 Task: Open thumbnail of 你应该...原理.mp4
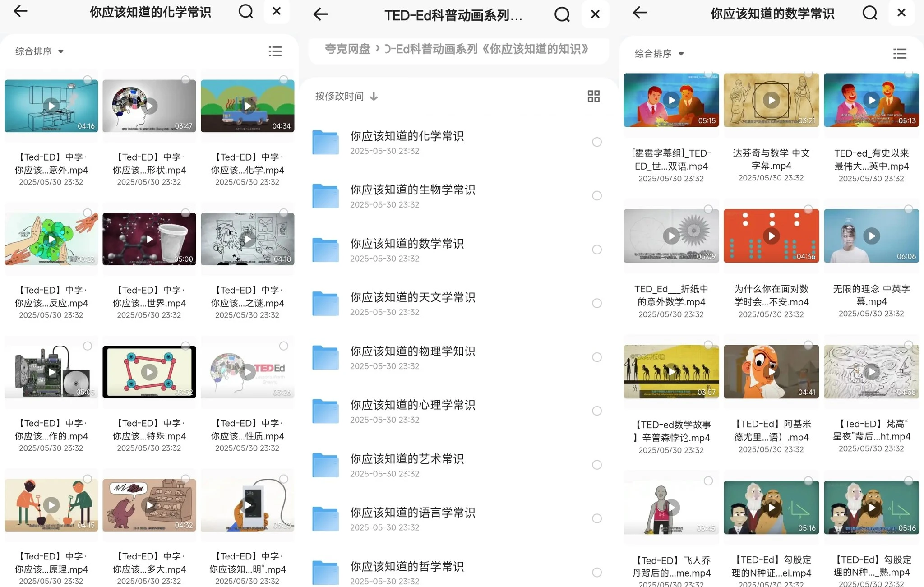(x=51, y=505)
